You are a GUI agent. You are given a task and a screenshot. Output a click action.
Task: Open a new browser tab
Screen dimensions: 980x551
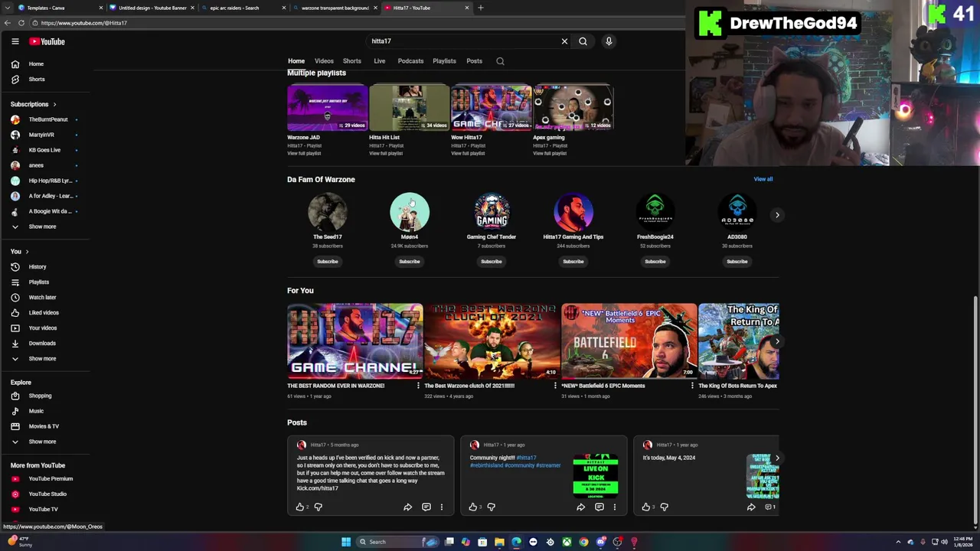[481, 8]
